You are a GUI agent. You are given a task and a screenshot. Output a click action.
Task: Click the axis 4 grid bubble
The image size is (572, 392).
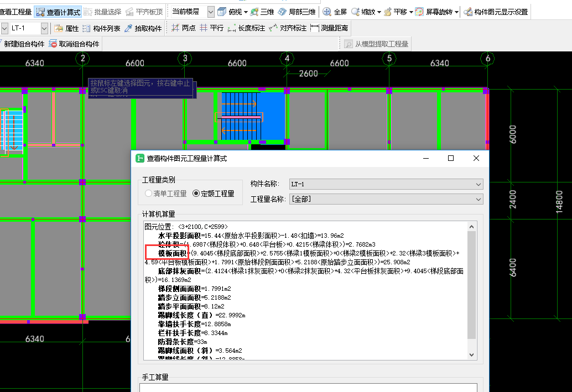pos(287,59)
